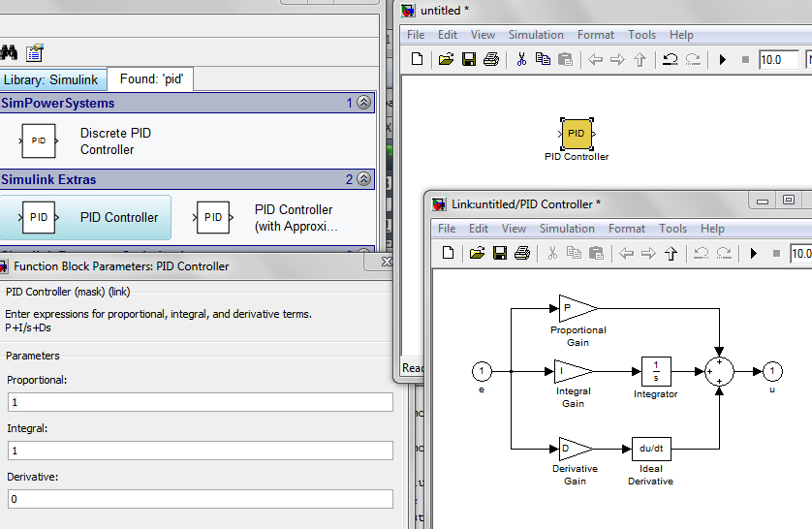Open Format menu in untitled window

[x=596, y=35]
